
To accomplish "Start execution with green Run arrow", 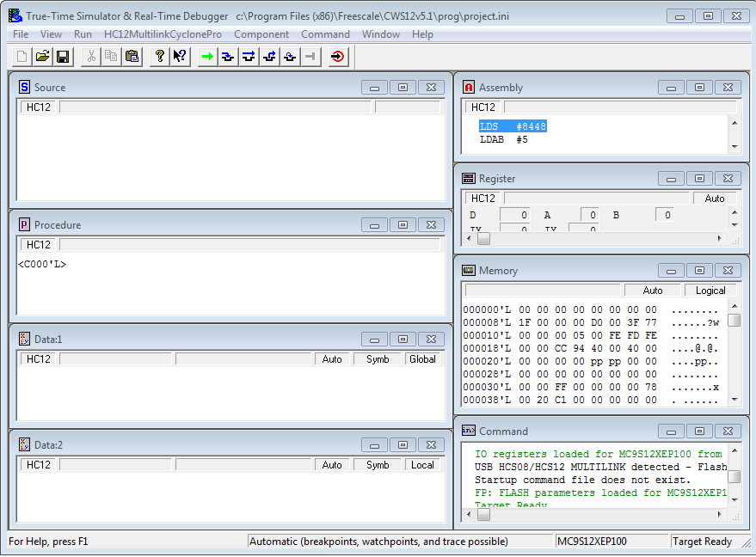I will click(207, 57).
